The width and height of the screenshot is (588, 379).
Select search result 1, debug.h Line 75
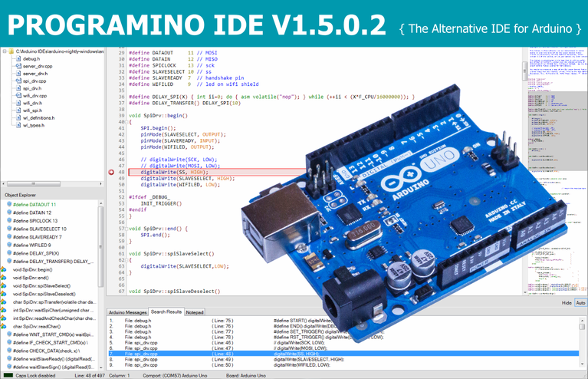tap(343, 321)
